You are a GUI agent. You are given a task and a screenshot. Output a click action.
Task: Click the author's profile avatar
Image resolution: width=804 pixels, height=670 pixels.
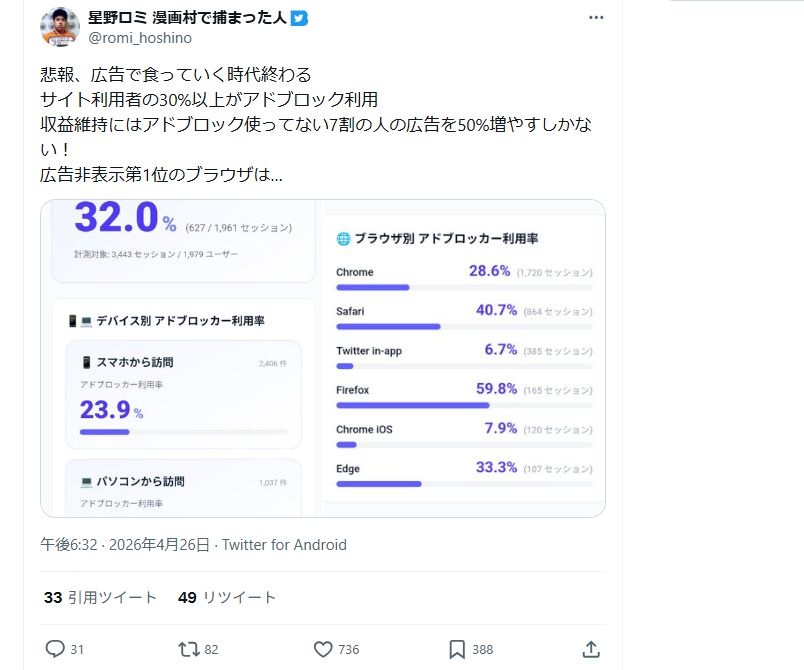(x=60, y=27)
